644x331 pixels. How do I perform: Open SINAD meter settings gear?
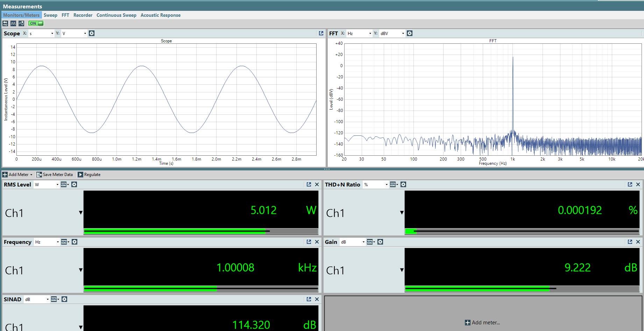64,299
